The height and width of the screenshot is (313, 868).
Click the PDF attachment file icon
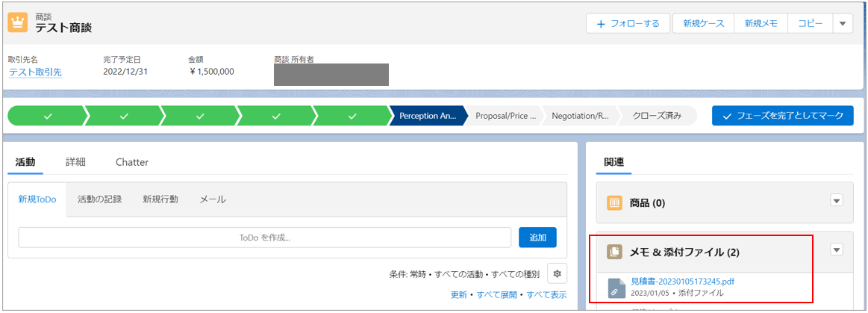click(616, 288)
